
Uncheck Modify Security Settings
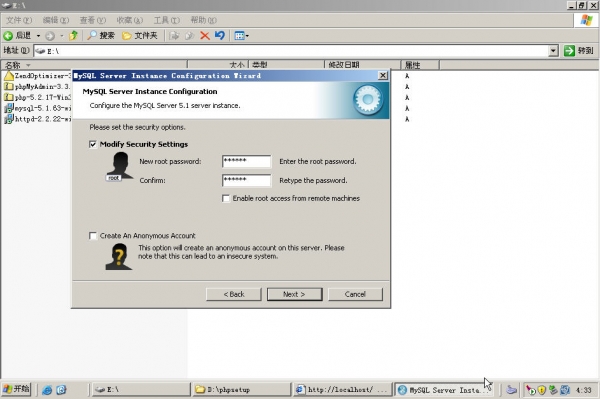pos(93,144)
